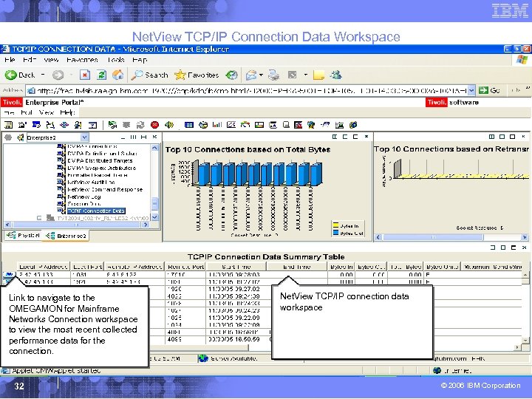Click the IE Back button
The image size is (532, 399).
[x=20, y=75]
